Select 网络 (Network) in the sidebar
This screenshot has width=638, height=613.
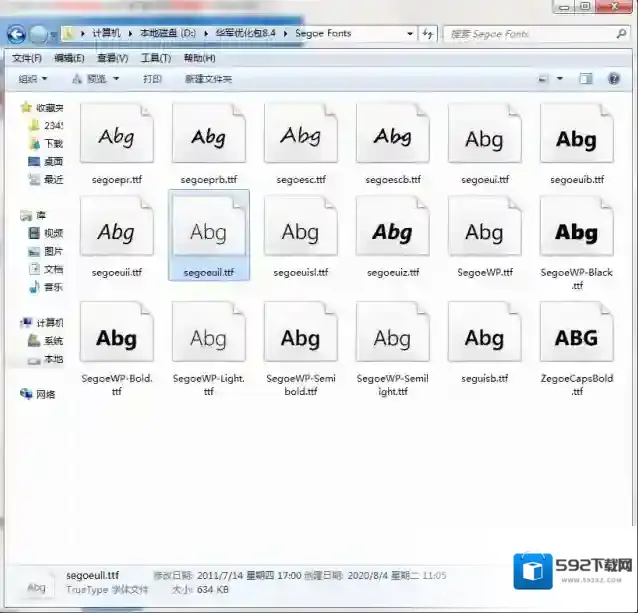click(45, 394)
